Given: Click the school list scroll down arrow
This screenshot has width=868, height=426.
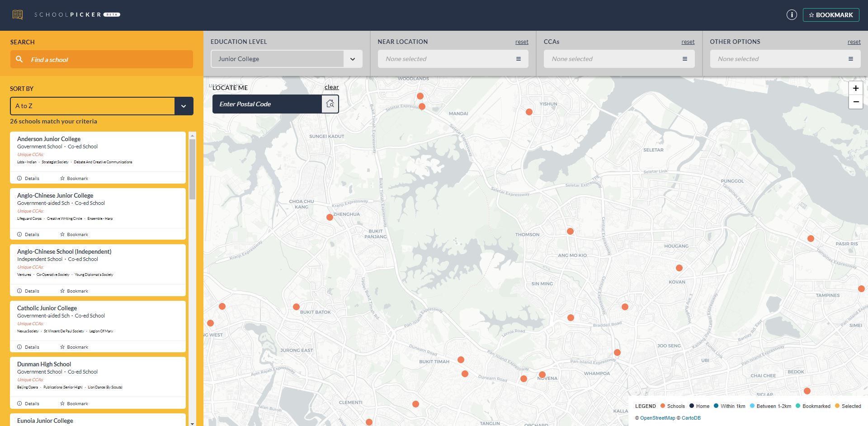Looking at the screenshot, I should [x=193, y=423].
